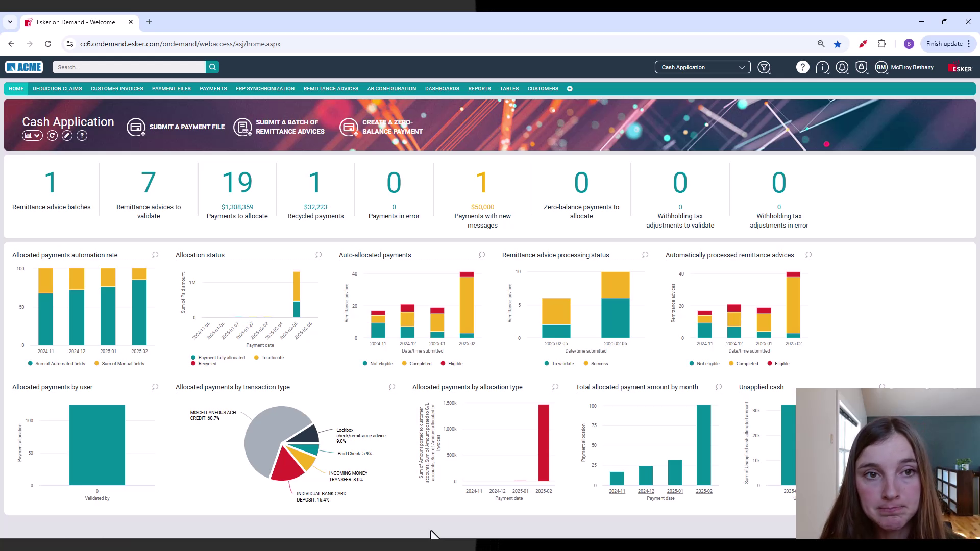980x551 pixels.
Task: Open the notifications bell
Action: pos(842,67)
